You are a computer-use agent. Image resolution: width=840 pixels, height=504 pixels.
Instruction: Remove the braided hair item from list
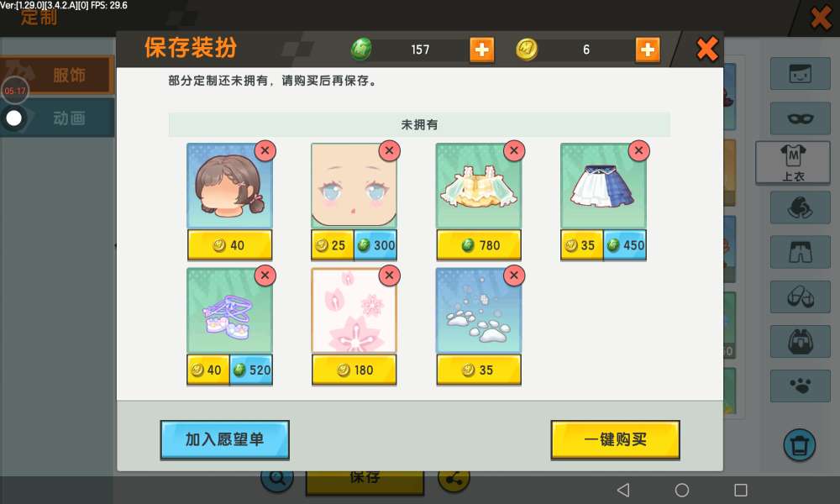[x=265, y=151]
